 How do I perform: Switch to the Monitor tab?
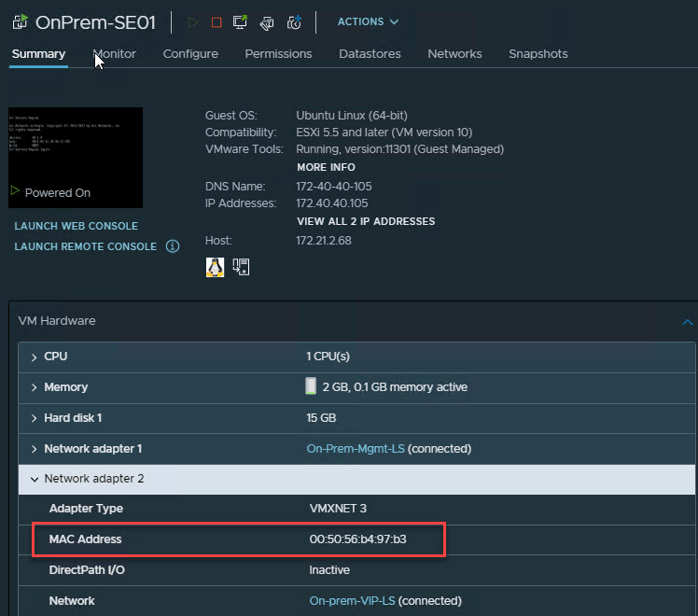115,54
